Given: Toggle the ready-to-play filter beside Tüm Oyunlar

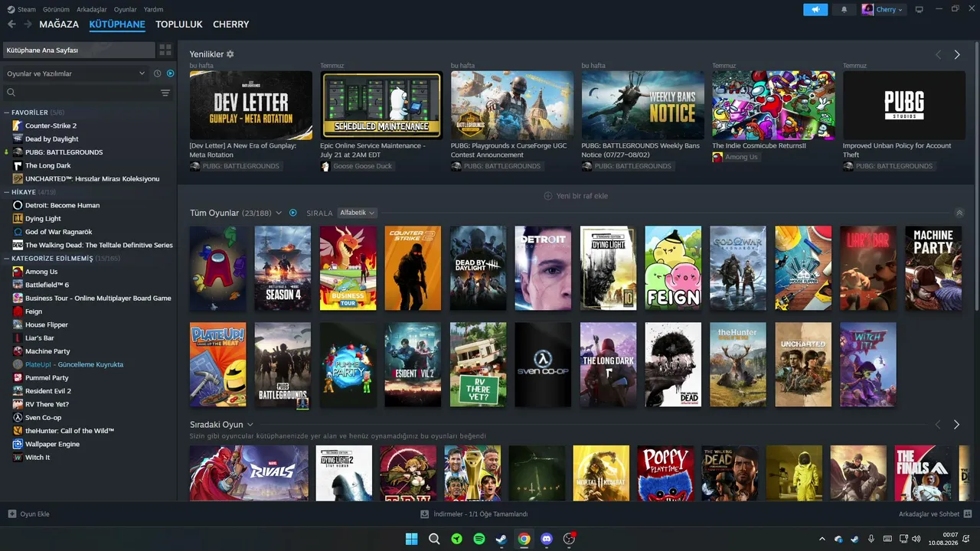Looking at the screenshot, I should pos(293,213).
